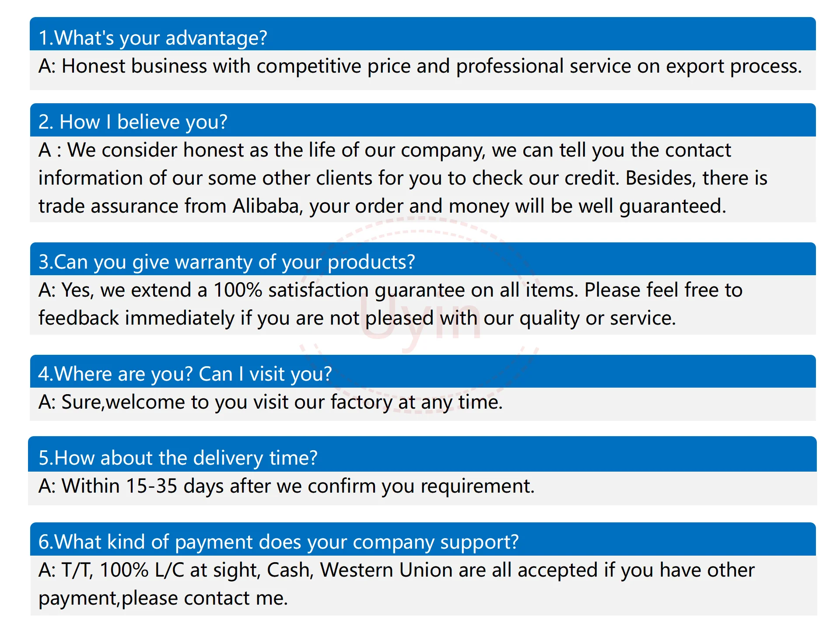Expand the "How about the delivery time?" header

tap(423, 454)
